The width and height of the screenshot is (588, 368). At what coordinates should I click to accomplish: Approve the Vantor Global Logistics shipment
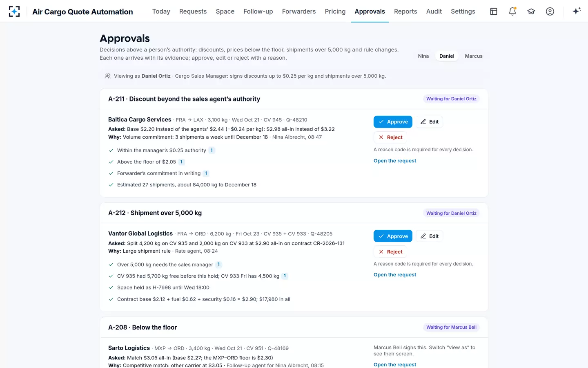click(393, 236)
